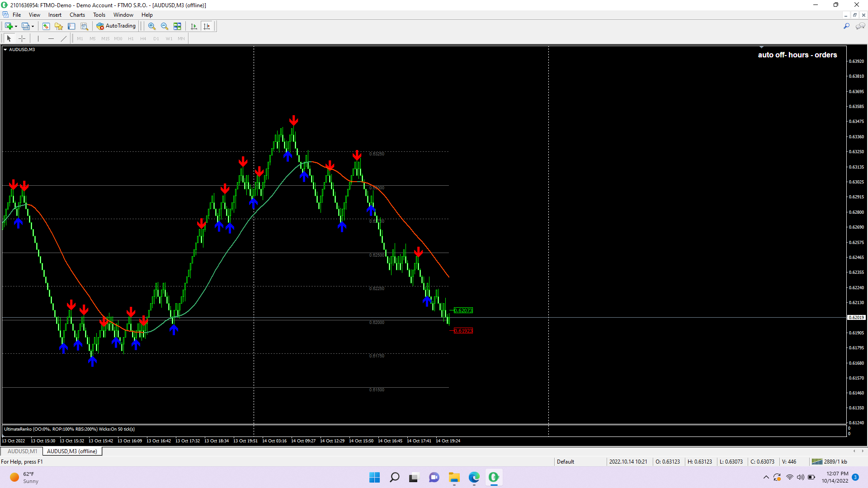Select the trendline drawing tool

point(64,38)
